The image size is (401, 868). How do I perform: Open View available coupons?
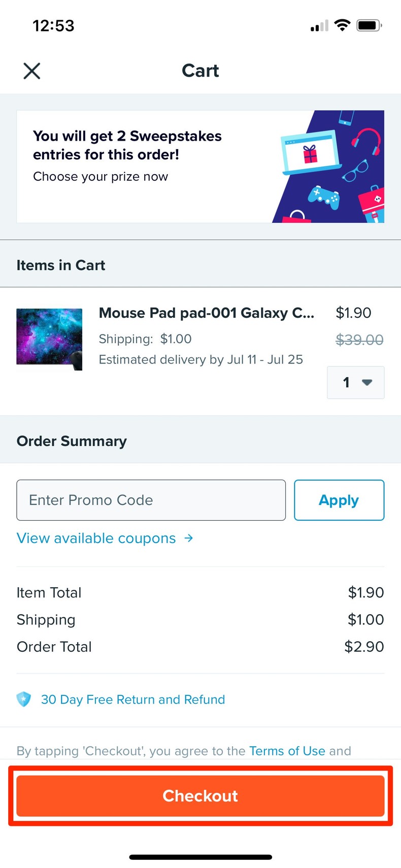(x=96, y=538)
